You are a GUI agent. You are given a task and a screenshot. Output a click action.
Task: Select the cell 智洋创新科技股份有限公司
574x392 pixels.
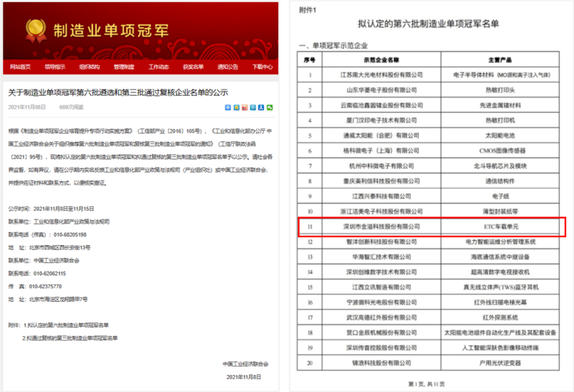click(382, 242)
